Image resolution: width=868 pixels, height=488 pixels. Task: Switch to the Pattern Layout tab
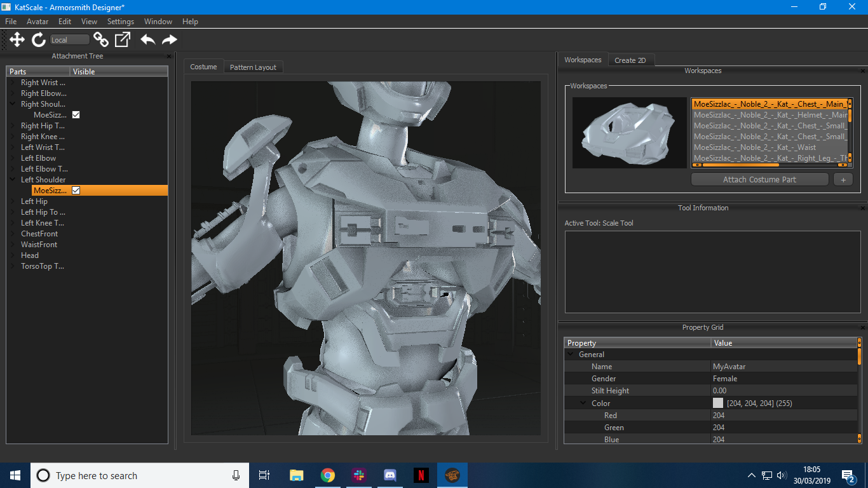click(x=253, y=67)
